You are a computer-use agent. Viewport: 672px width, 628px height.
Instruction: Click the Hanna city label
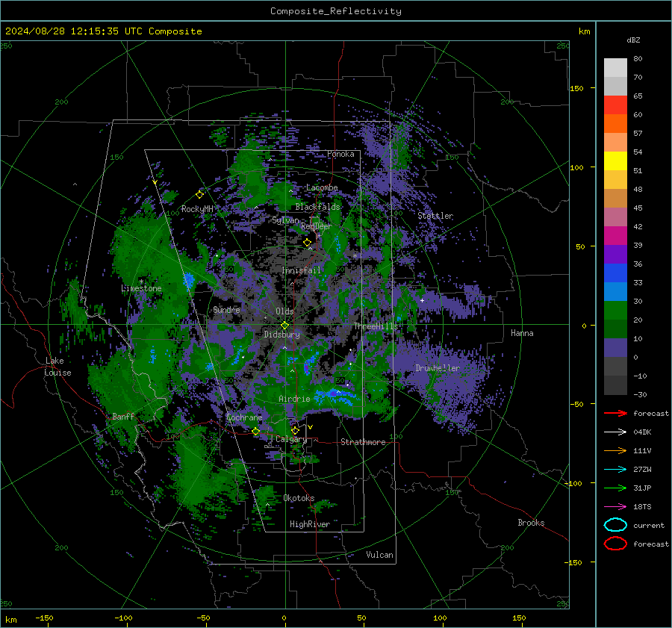coord(522,333)
